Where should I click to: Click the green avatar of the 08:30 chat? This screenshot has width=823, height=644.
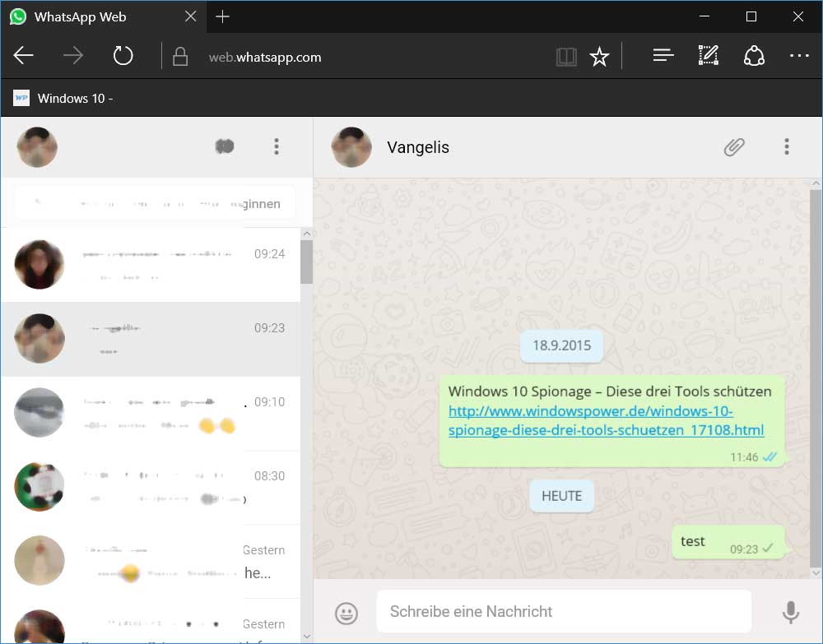point(40,486)
